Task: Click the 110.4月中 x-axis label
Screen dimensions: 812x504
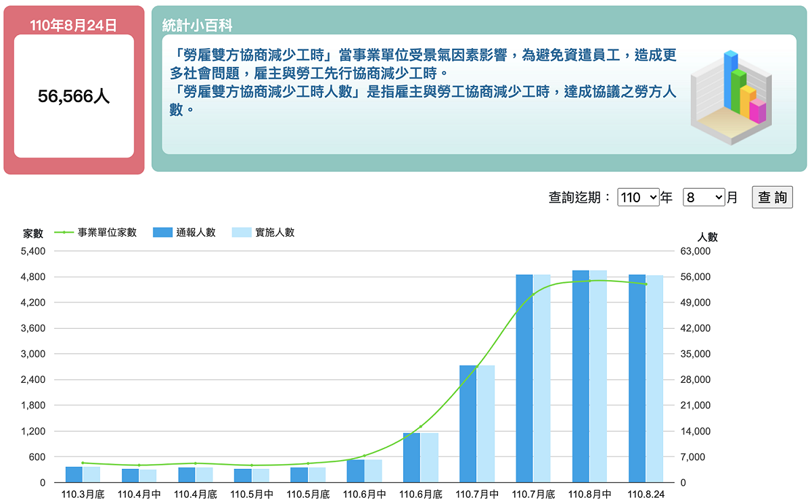Action: tap(139, 495)
